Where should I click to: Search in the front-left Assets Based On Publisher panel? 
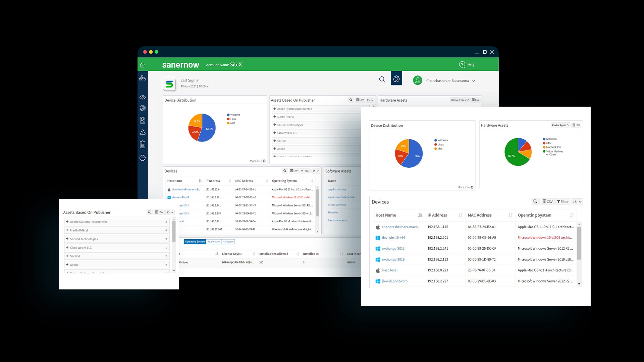click(x=149, y=212)
